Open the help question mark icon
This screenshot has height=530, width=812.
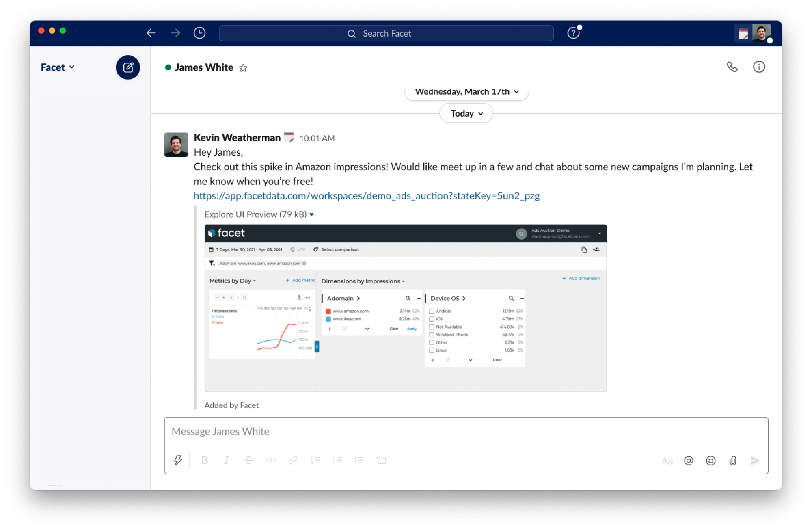click(573, 33)
